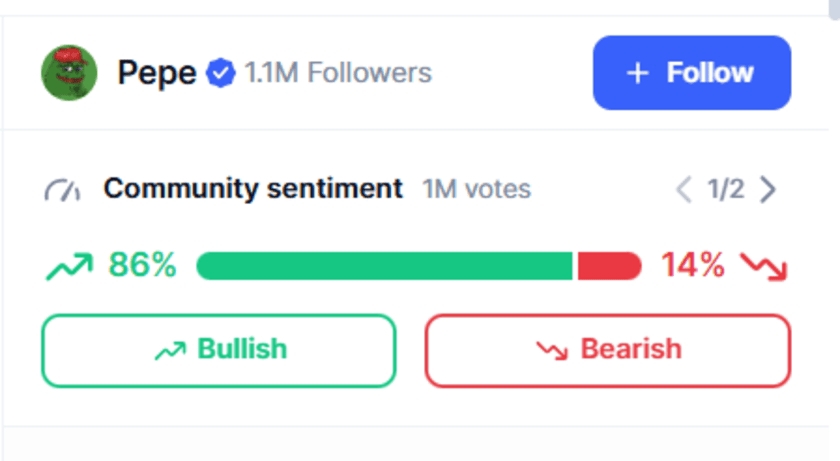Screen dimensions: 840x461
Task: Vote Bullish on Pepe
Action: coord(219,350)
